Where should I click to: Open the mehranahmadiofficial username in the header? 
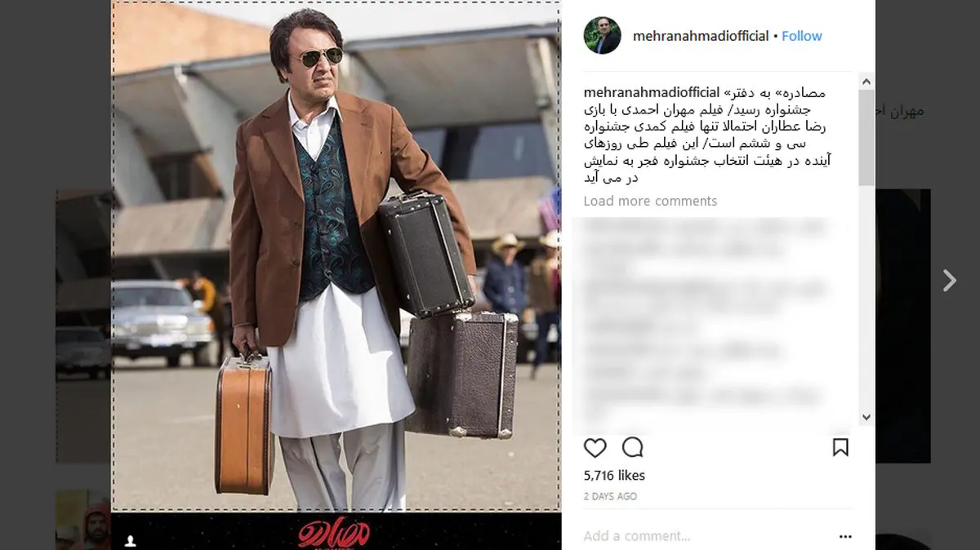click(701, 36)
